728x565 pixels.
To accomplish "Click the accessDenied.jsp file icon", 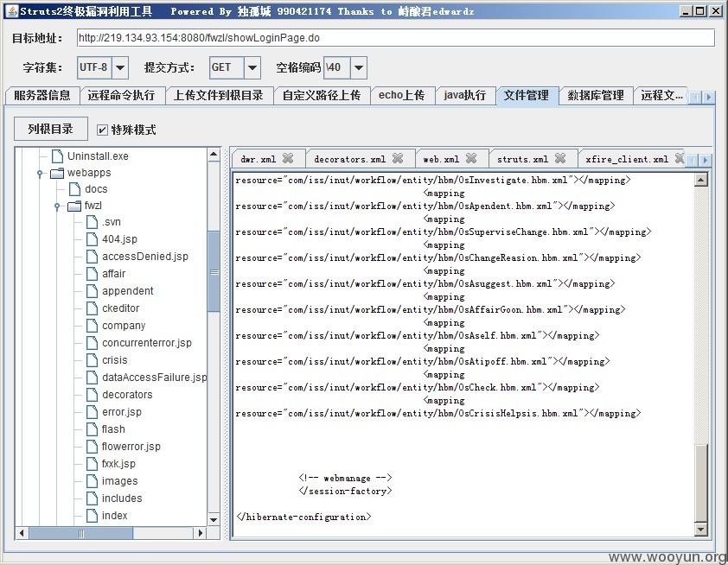I will (92, 257).
